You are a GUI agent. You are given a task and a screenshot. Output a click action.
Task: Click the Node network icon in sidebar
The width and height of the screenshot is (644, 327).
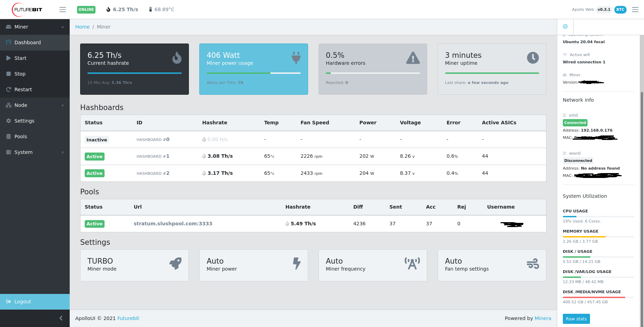pos(9,105)
